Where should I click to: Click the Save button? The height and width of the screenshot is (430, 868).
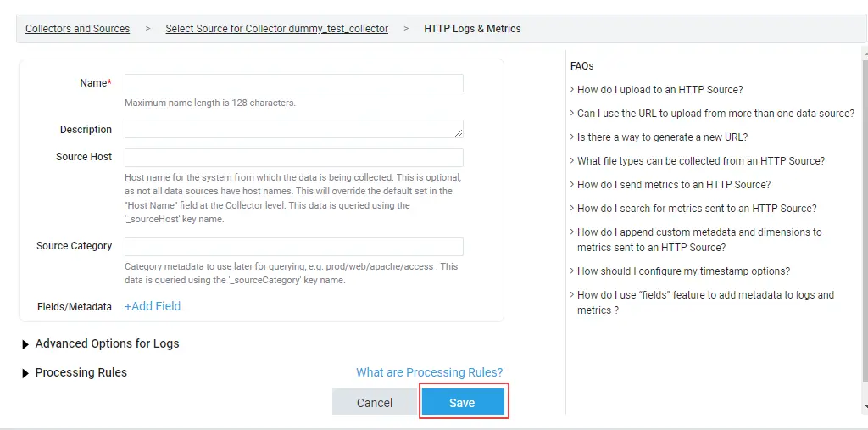tap(462, 403)
